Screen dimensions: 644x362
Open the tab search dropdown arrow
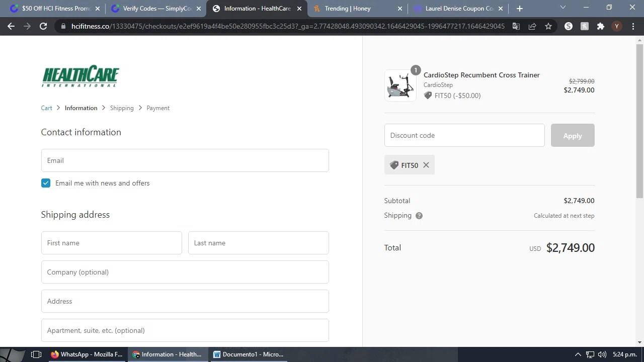point(563,8)
